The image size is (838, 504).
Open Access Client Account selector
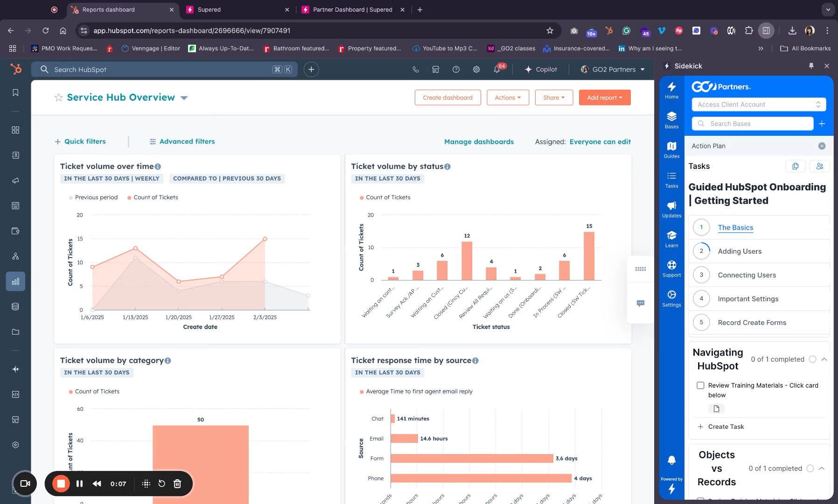pyautogui.click(x=759, y=105)
